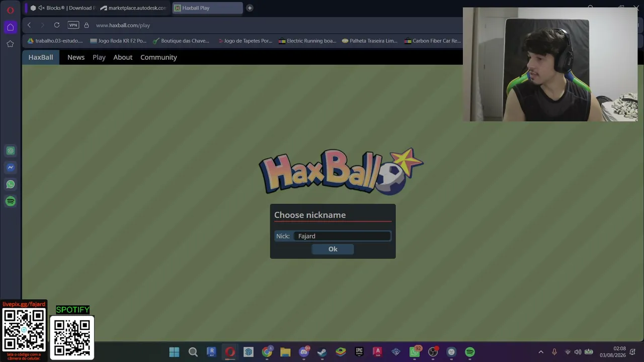Toggle the Opera VPN badge

[73, 25]
